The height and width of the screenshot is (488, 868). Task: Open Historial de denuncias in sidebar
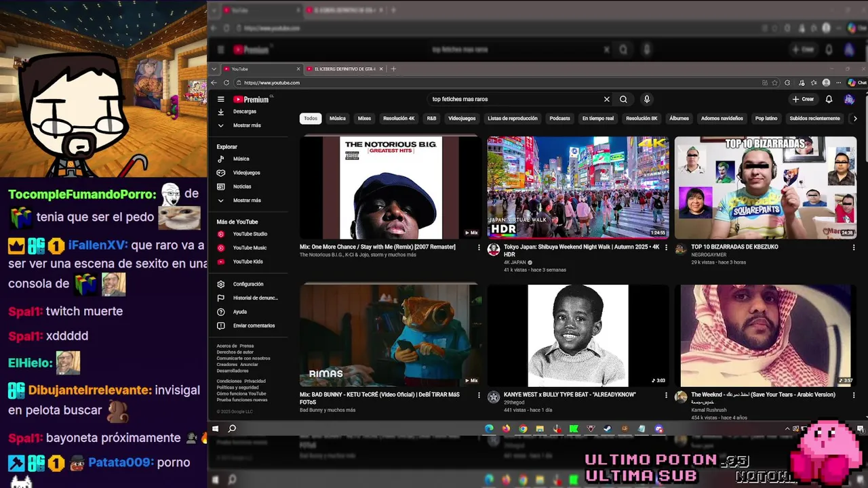256,298
